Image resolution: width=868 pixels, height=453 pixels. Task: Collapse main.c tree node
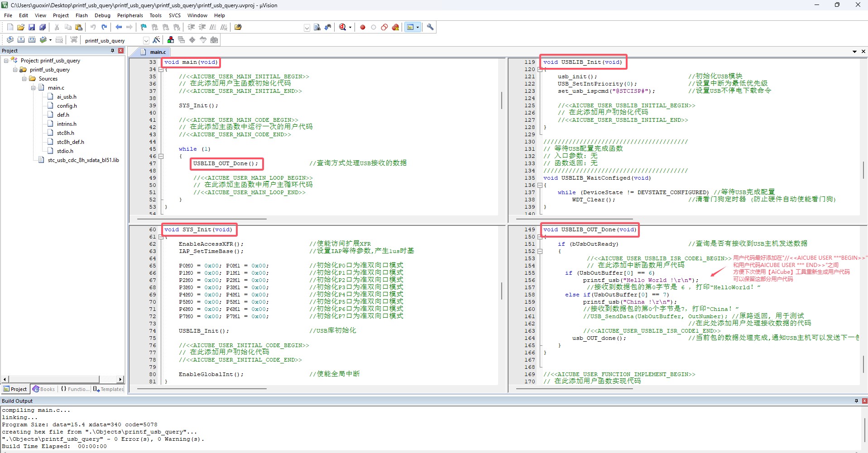[33, 88]
